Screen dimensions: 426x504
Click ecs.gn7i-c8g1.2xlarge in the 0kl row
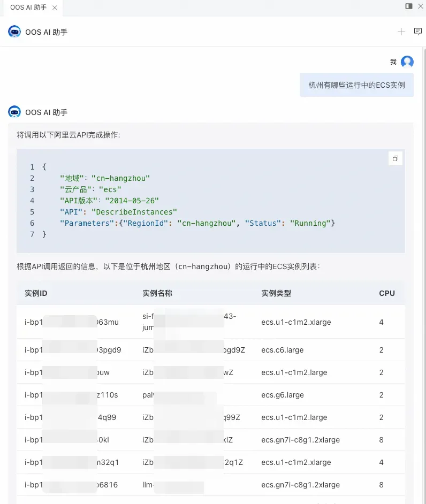pos(300,440)
